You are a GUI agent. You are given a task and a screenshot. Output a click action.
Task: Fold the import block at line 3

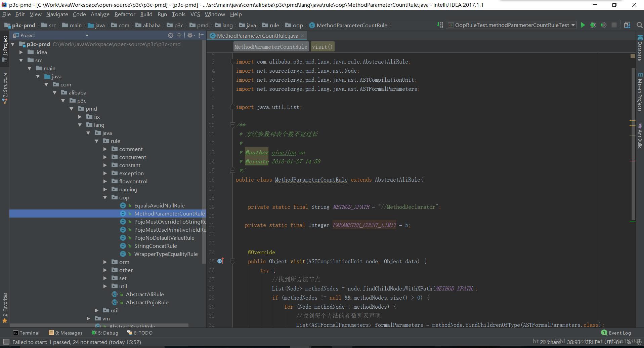click(x=232, y=61)
